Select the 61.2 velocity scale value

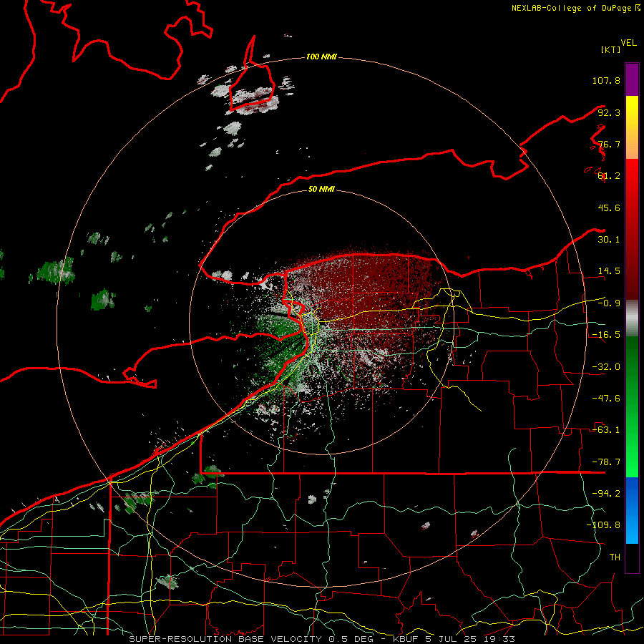point(609,176)
